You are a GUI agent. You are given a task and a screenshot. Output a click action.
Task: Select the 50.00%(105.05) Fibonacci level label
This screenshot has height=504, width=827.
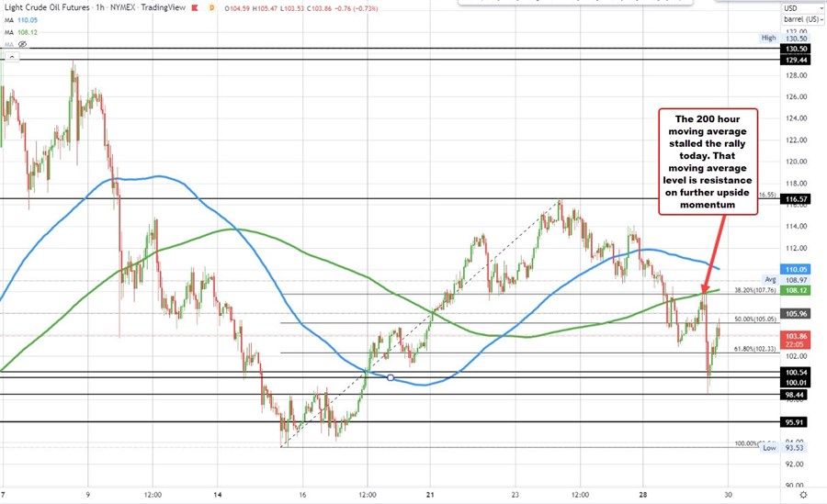[x=755, y=319]
